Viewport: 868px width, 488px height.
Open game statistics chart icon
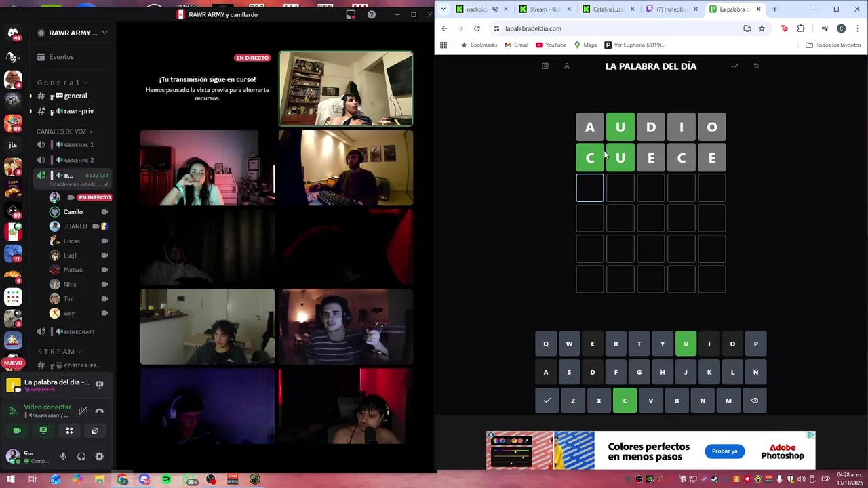[x=735, y=66]
